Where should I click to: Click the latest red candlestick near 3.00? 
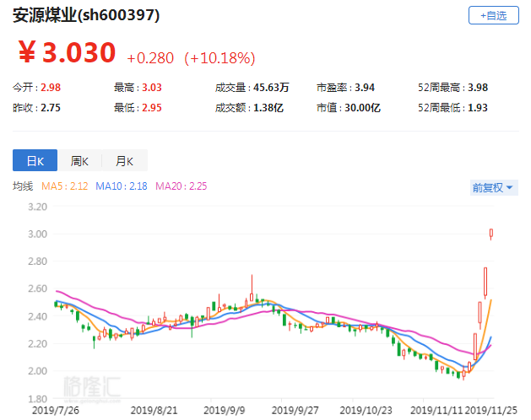pyautogui.click(x=491, y=233)
